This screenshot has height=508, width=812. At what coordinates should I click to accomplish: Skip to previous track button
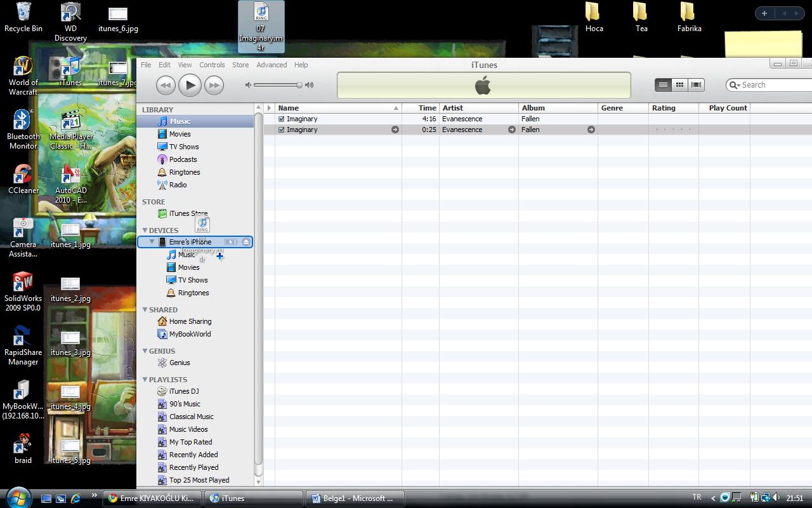pos(166,85)
